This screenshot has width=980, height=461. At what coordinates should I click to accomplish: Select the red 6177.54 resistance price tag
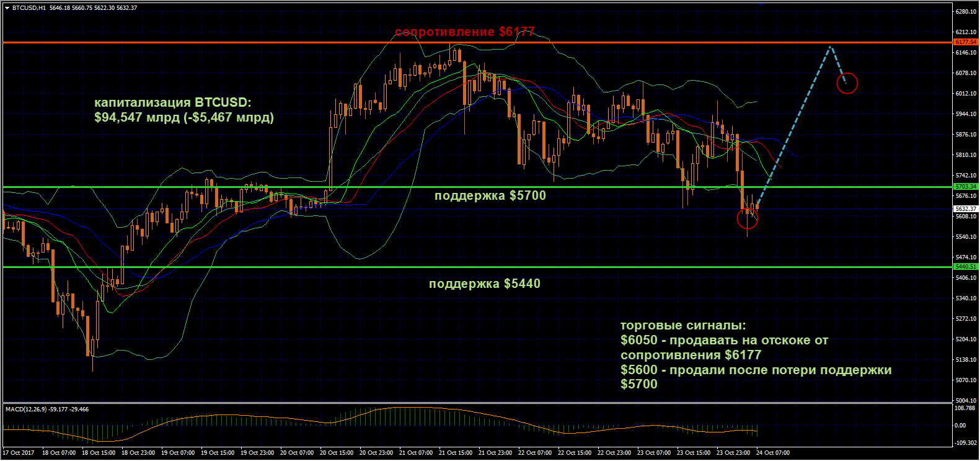pos(965,42)
